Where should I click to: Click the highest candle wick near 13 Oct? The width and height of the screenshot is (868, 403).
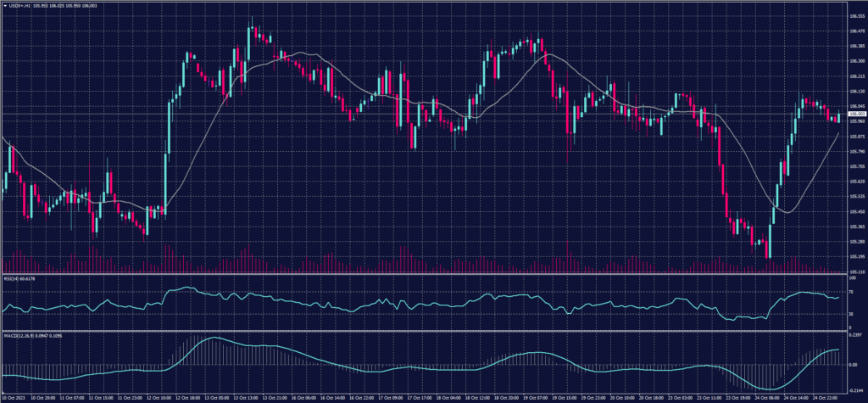click(251, 19)
